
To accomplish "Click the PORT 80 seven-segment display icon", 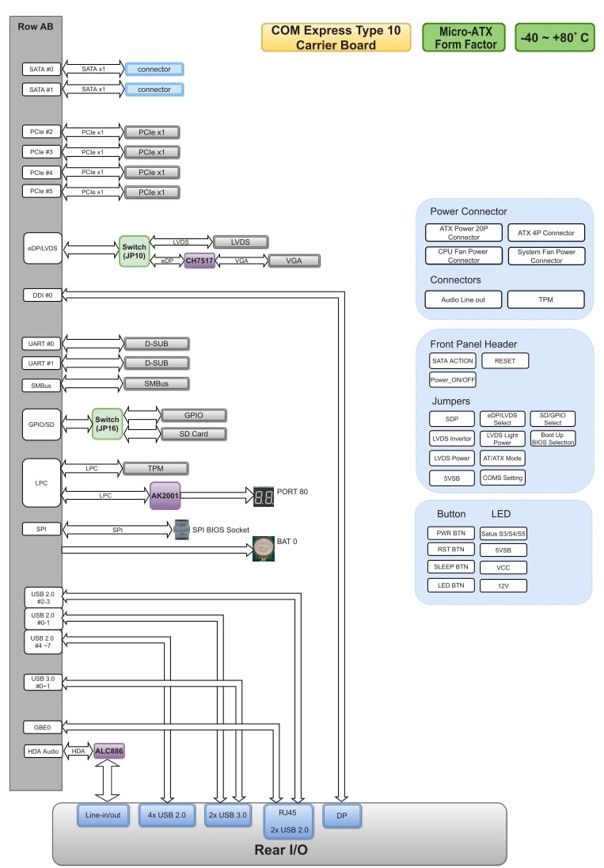I will [264, 497].
